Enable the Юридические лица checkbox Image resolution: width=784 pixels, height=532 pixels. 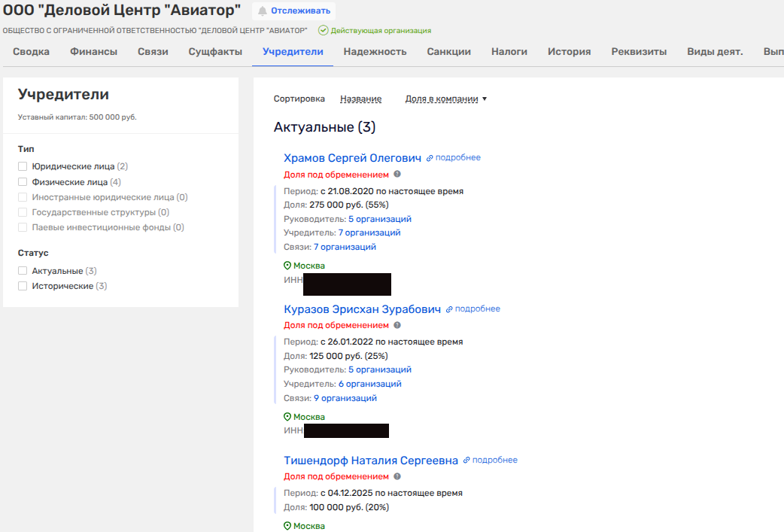tap(23, 166)
